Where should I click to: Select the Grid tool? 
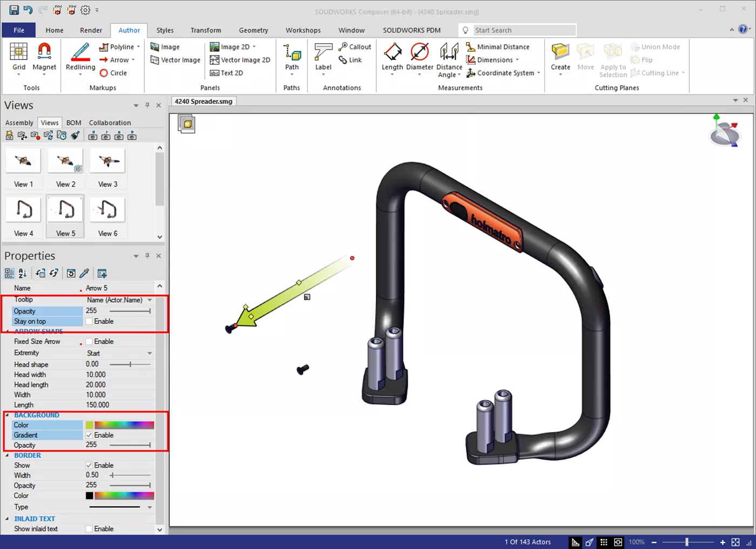[x=19, y=57]
